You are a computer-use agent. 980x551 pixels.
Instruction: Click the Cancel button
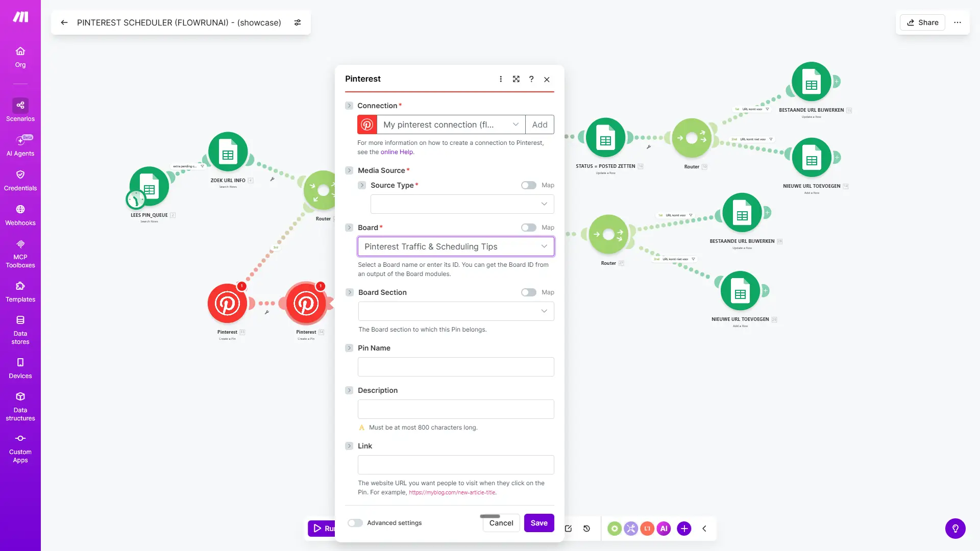point(501,523)
